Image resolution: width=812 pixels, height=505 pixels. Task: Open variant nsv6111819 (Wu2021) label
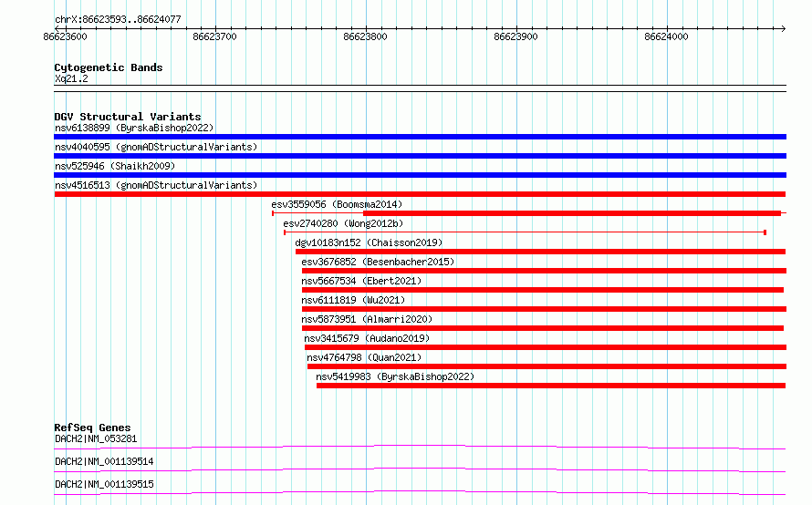(x=353, y=300)
